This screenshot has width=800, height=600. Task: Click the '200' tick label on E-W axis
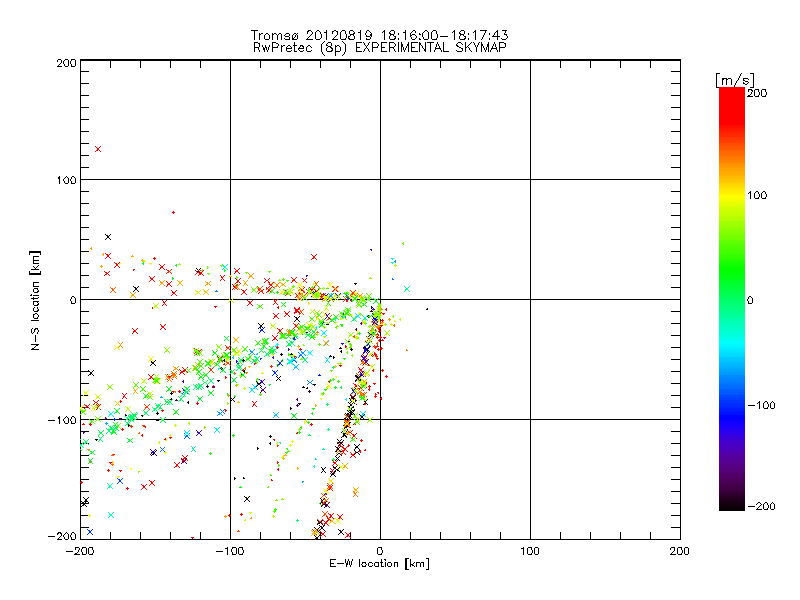click(x=680, y=551)
